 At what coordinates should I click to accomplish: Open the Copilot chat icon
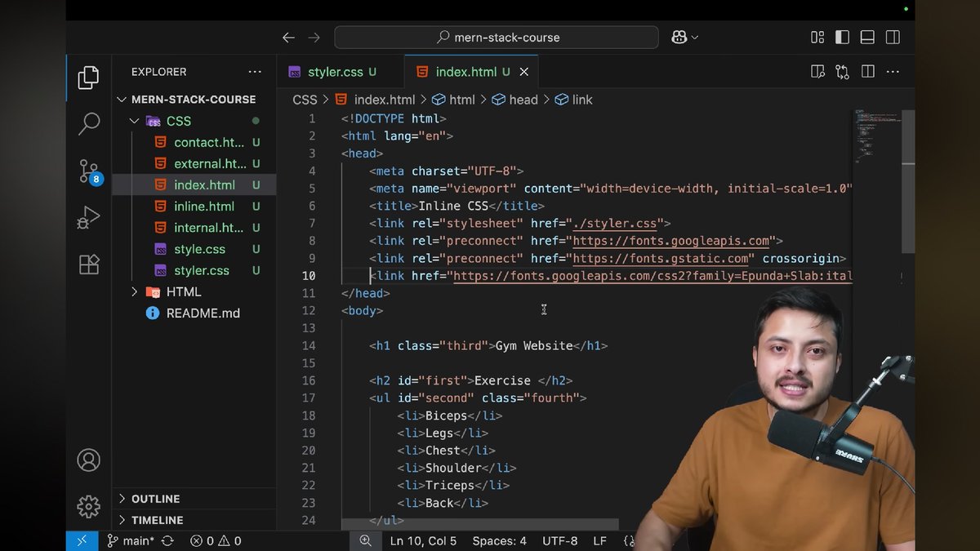point(679,38)
